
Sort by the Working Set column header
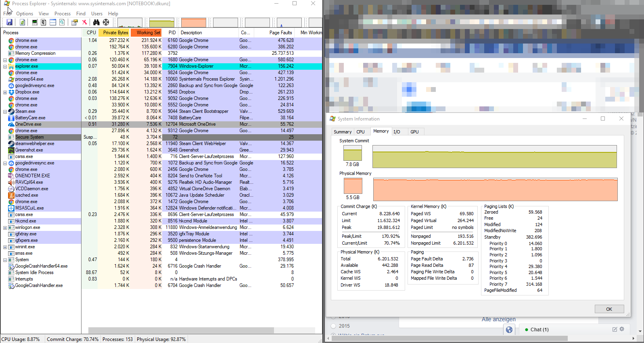[x=146, y=33]
